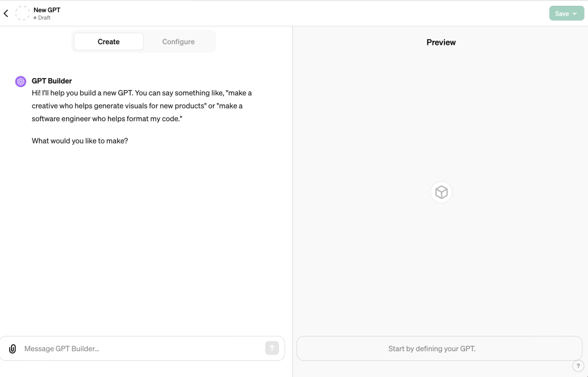588x377 pixels.
Task: Click the gray Draft status dot
Action: 35,18
